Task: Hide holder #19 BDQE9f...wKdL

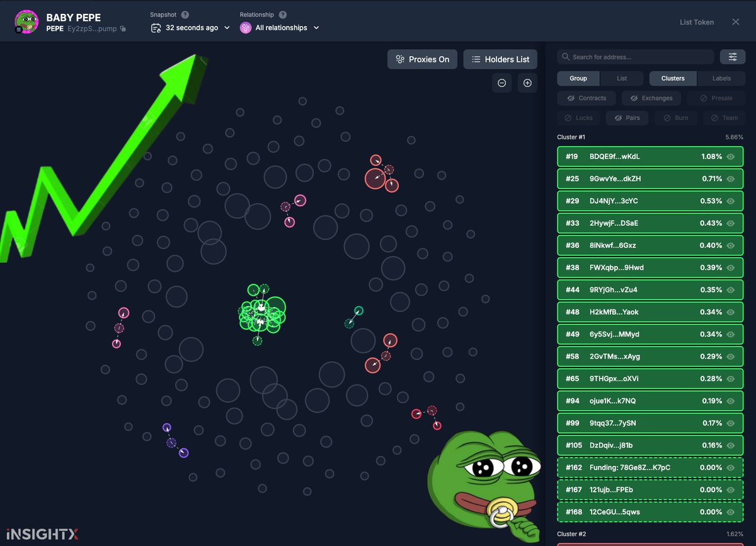Action: (x=731, y=156)
